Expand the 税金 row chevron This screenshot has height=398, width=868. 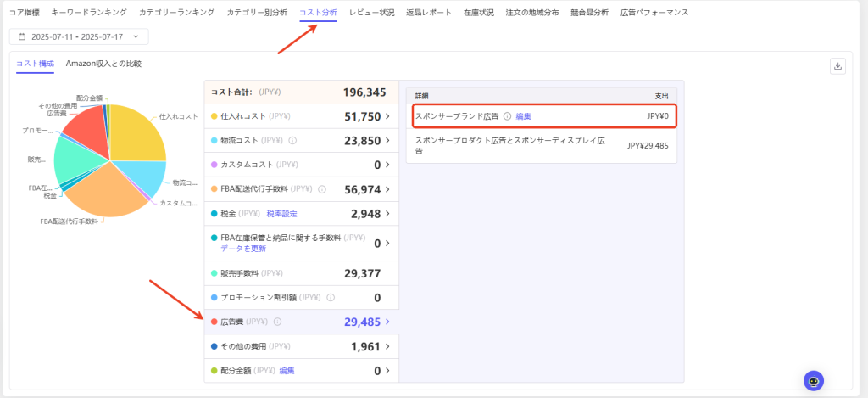(x=388, y=213)
